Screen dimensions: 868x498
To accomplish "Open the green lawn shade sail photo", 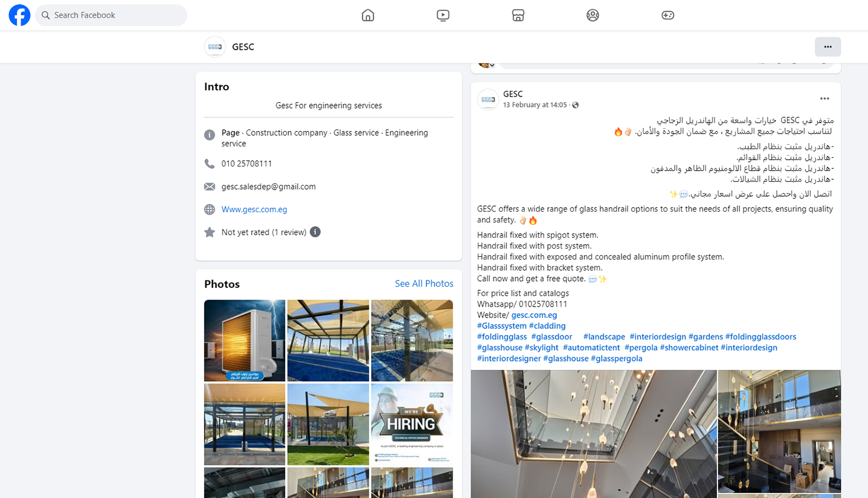I will (x=328, y=425).
